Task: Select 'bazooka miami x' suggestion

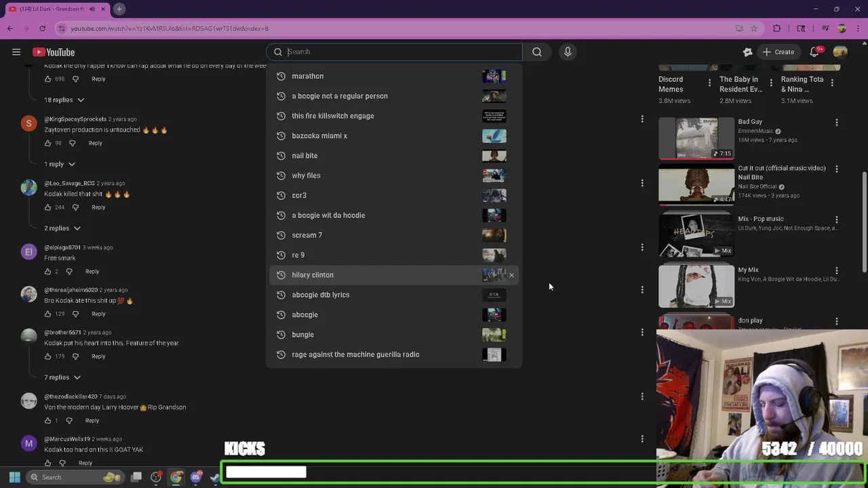Action: point(394,136)
